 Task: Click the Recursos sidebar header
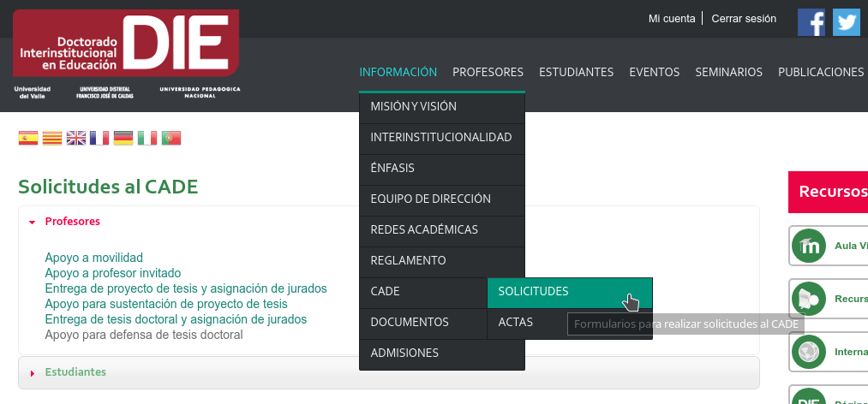828,192
